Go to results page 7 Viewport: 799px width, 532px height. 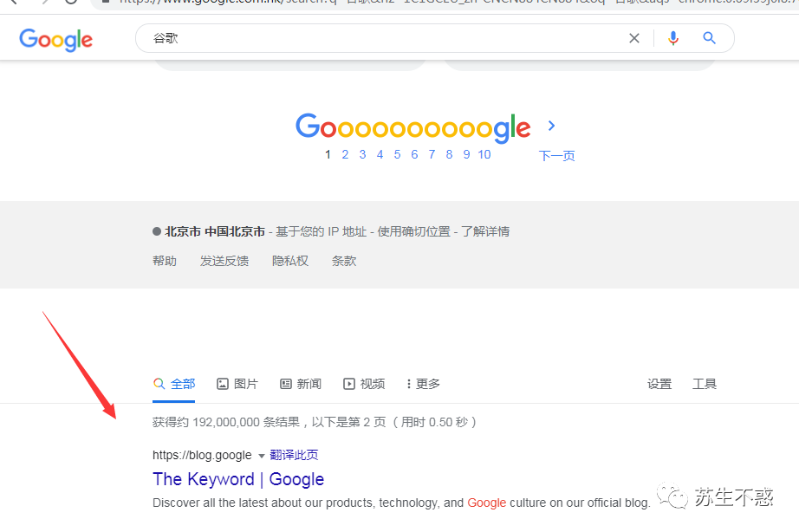pos(432,154)
